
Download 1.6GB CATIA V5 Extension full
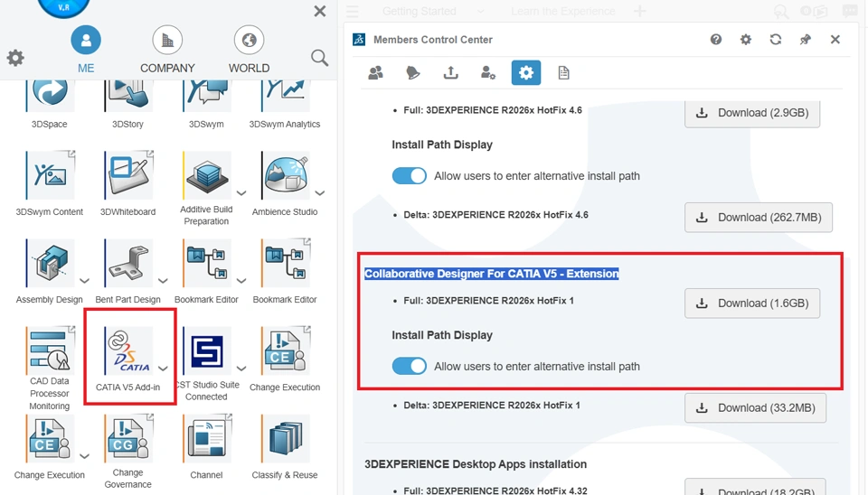(x=752, y=304)
